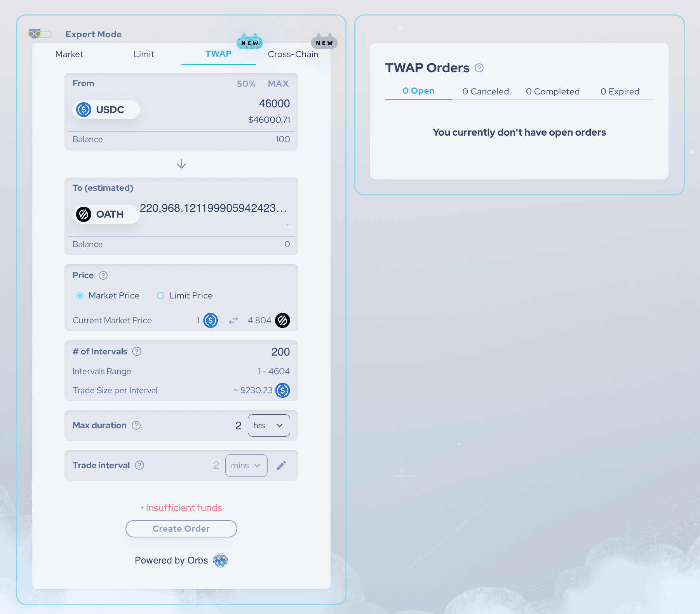The width and height of the screenshot is (700, 614).
Task: Use MAX balance for From amount
Action: point(278,84)
